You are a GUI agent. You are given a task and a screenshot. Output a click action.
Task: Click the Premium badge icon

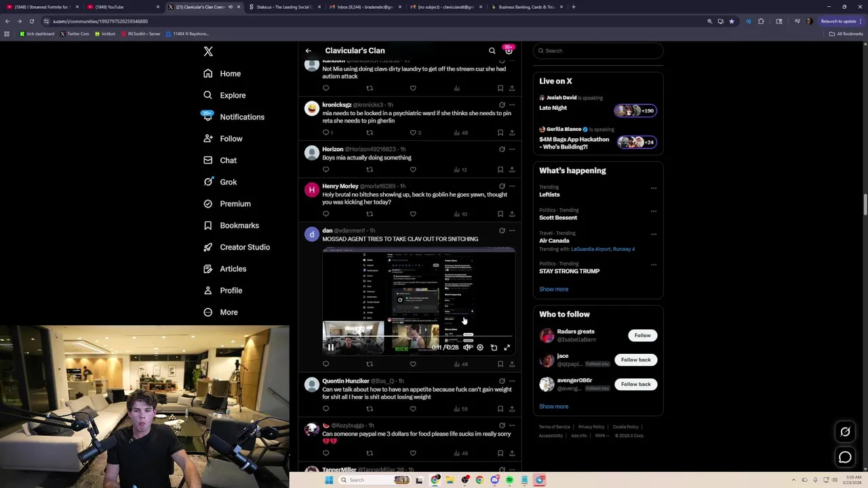[208, 203]
